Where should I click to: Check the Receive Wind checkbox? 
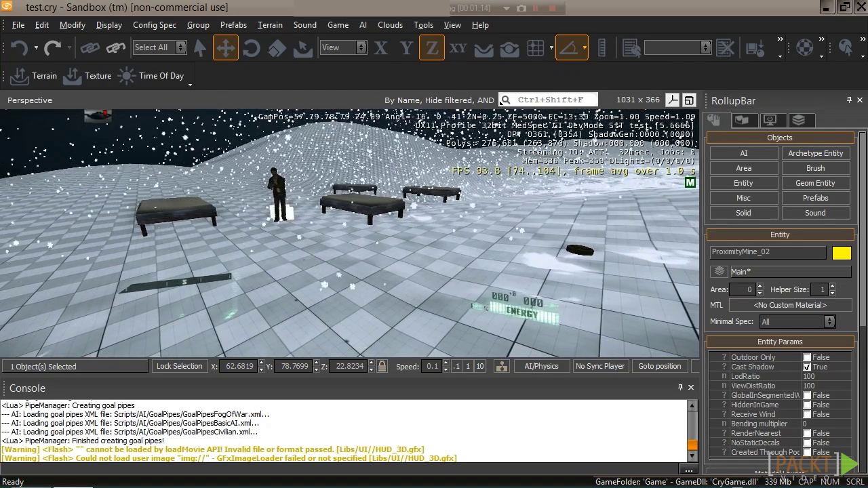(x=807, y=414)
